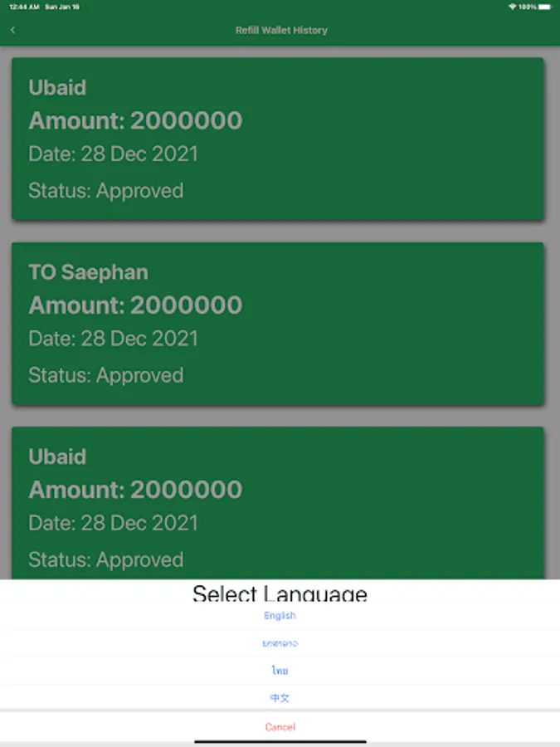Tap the date in TO Saephan card
The width and height of the screenshot is (560, 747).
pos(114,339)
